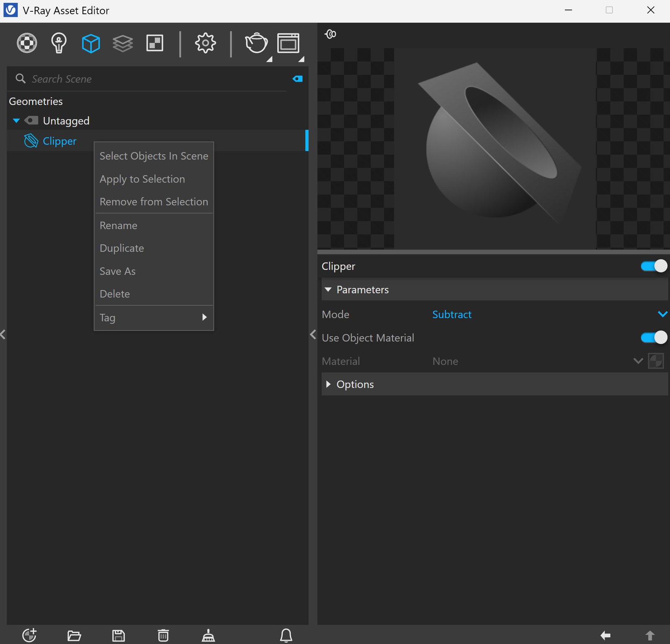This screenshot has height=644, width=670.
Task: Click the preview swirl icon above the swatch
Action: point(330,34)
